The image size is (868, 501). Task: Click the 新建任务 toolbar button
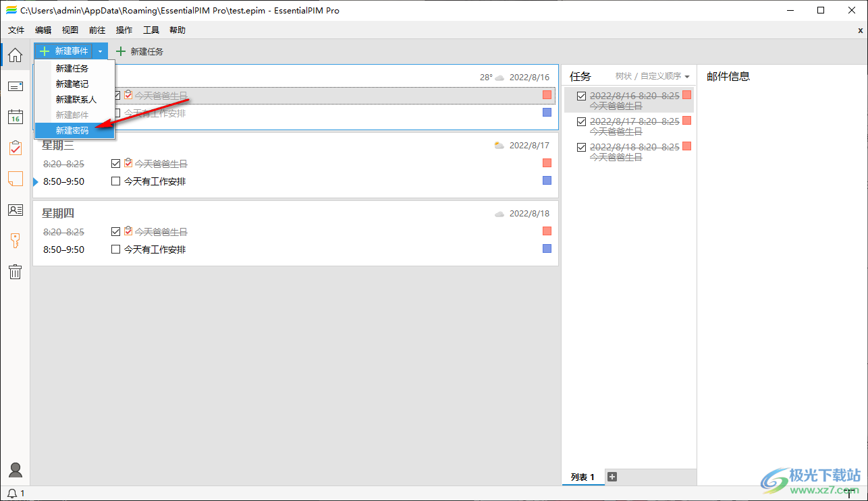[140, 51]
